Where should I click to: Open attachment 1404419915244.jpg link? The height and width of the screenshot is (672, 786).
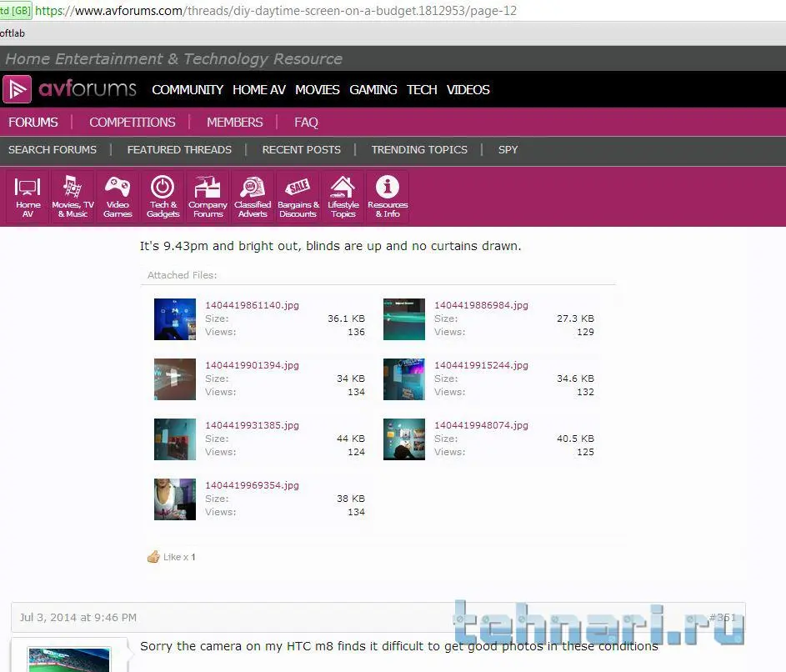tap(481, 365)
